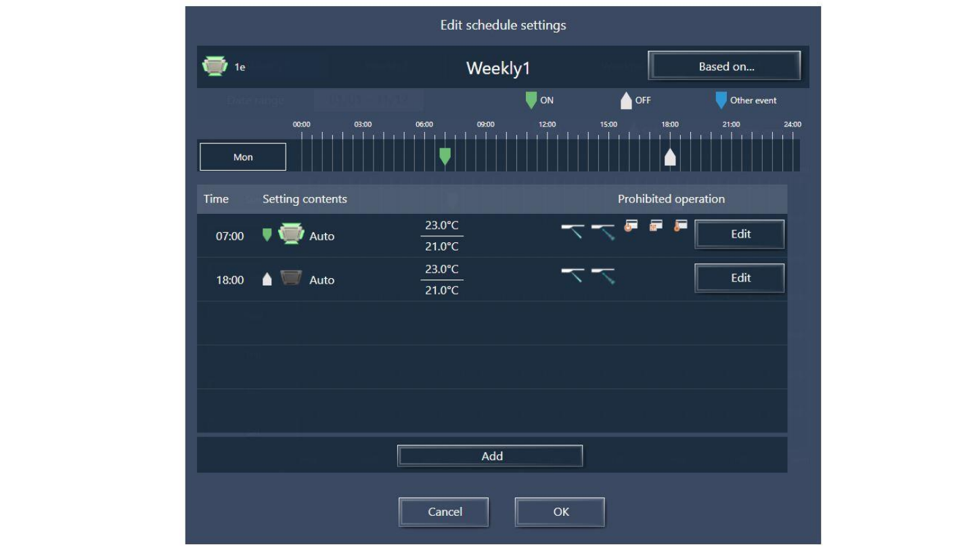This screenshot has width=980, height=549.
Task: Click the prohibited temperature remote icon
Action: [680, 226]
